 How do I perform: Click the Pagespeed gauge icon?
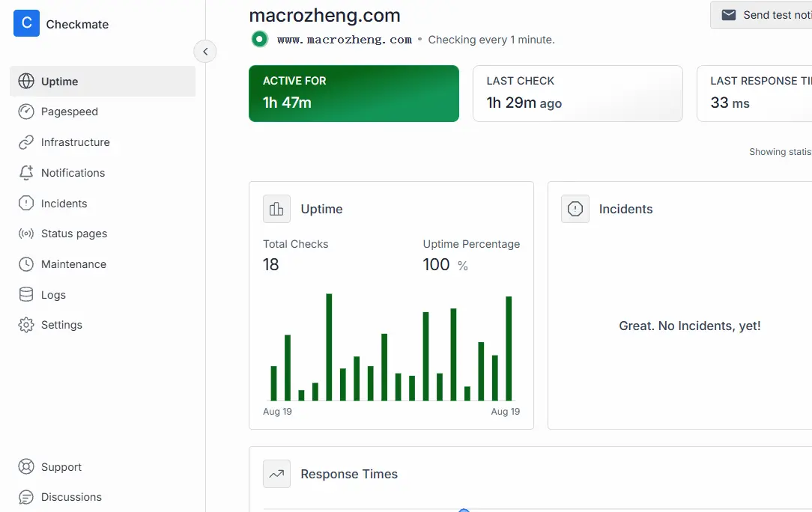[x=26, y=112]
